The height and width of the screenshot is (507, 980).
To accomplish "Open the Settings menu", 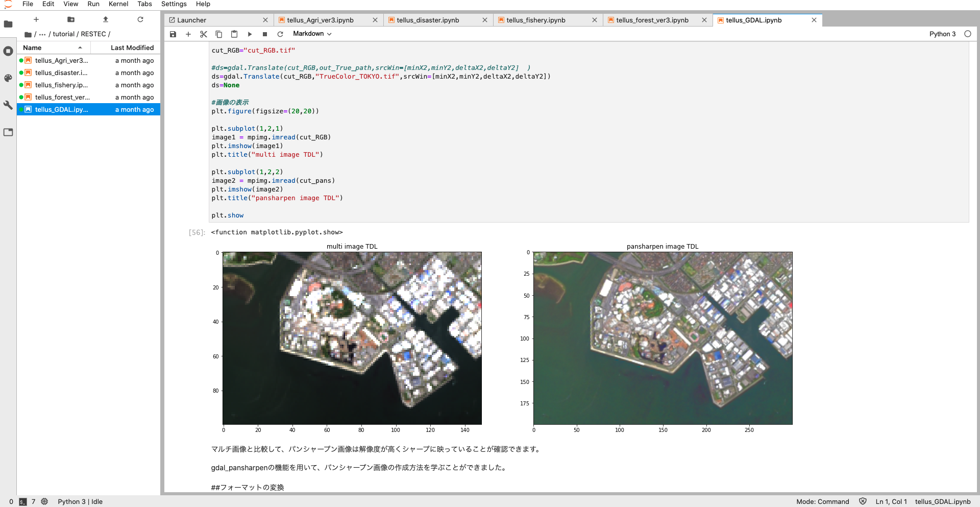I will tap(174, 4).
